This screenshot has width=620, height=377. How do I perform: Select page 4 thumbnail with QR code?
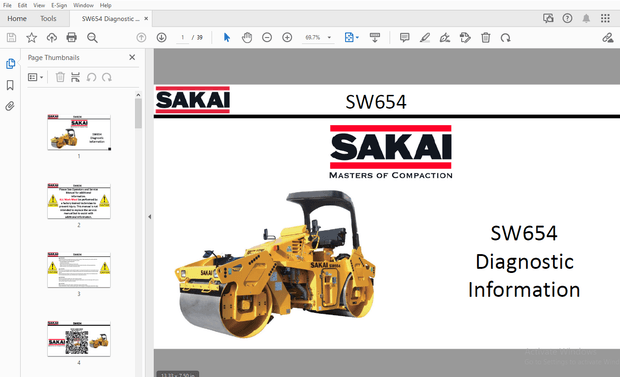pos(79,339)
